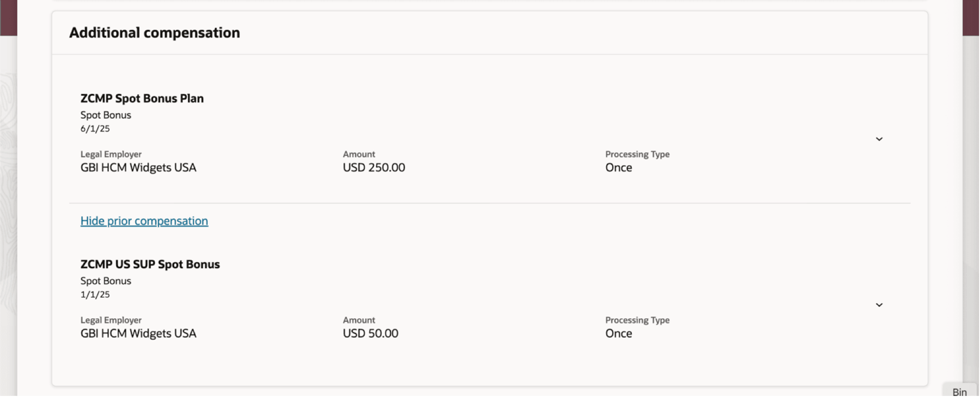Select the ZCMP US SUP Spot Bonus title
Viewport: 980px width, 397px height.
tap(150, 264)
